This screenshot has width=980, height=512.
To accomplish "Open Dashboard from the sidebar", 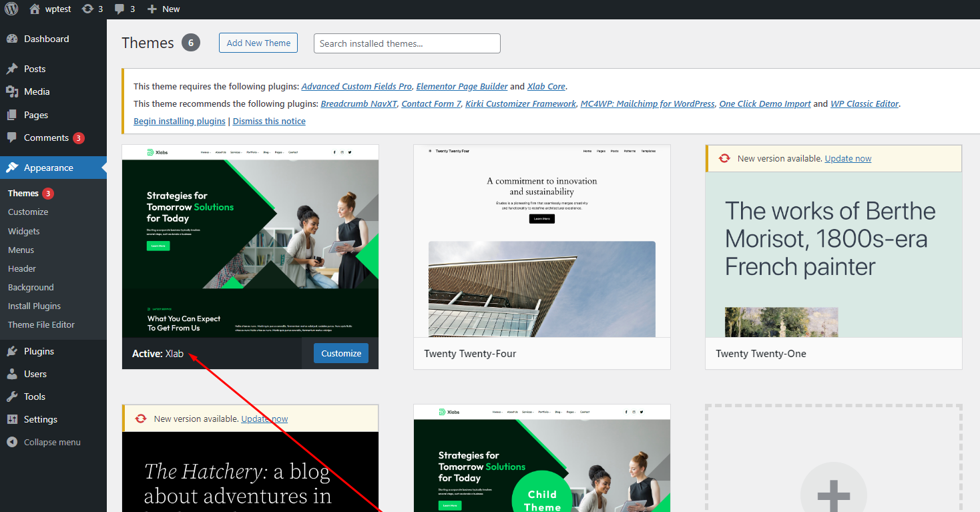I will coord(46,39).
